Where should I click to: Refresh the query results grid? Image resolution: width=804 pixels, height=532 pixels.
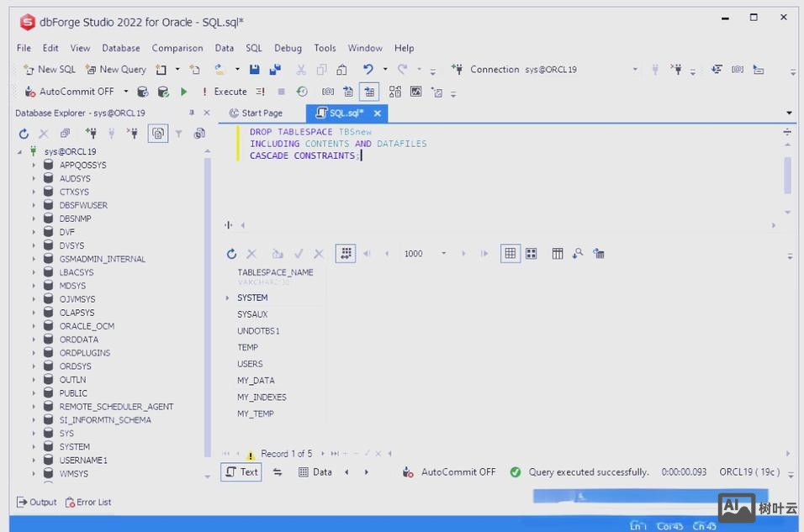coord(231,254)
